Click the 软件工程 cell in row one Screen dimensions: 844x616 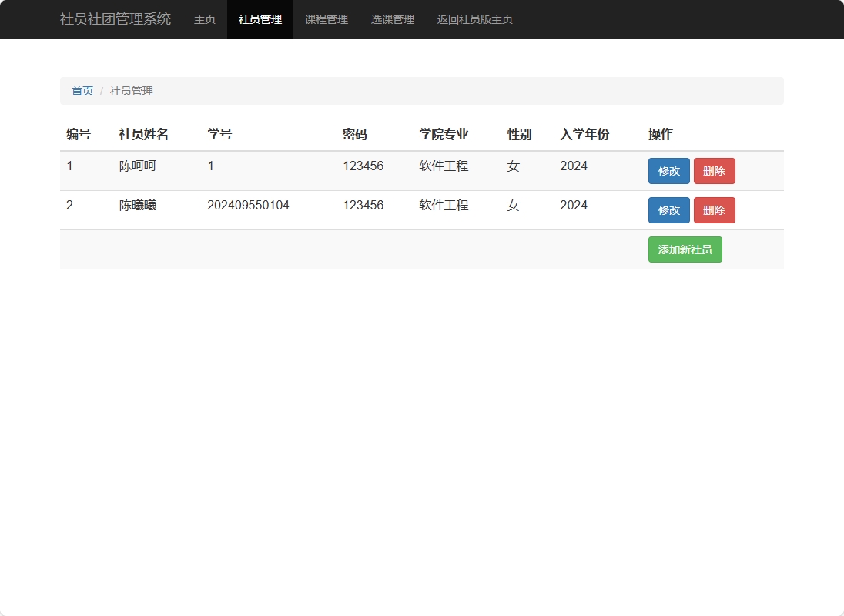(x=443, y=166)
